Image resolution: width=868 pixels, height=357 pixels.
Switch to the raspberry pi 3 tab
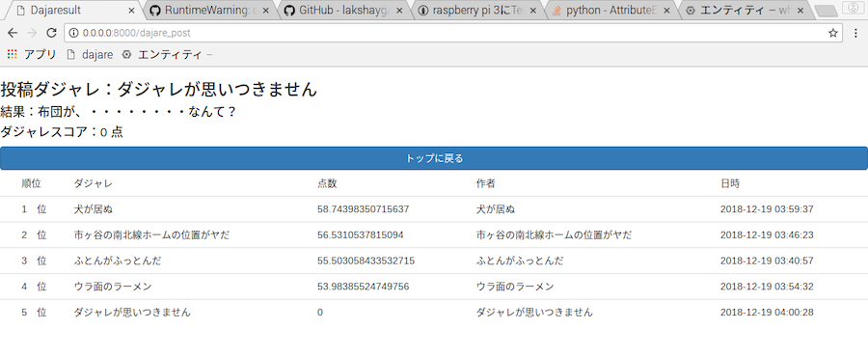(x=477, y=10)
